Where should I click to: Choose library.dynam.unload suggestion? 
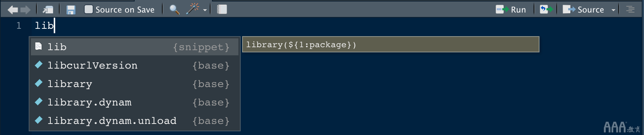135,121
